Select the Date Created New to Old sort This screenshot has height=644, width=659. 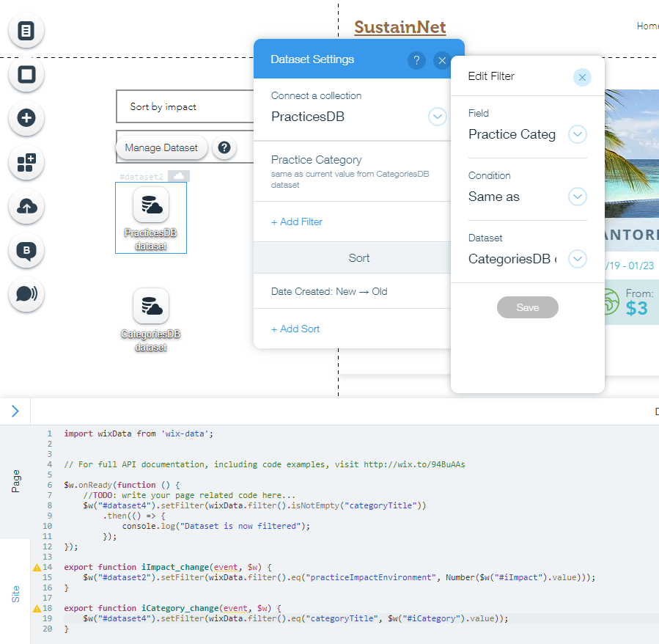tap(352, 291)
